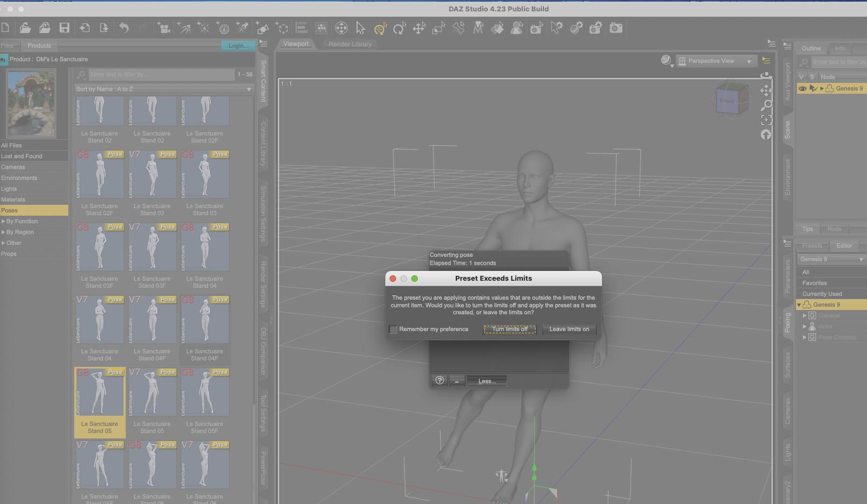Switch to the Viewport tab
Image resolution: width=867 pixels, height=504 pixels.
(x=296, y=44)
